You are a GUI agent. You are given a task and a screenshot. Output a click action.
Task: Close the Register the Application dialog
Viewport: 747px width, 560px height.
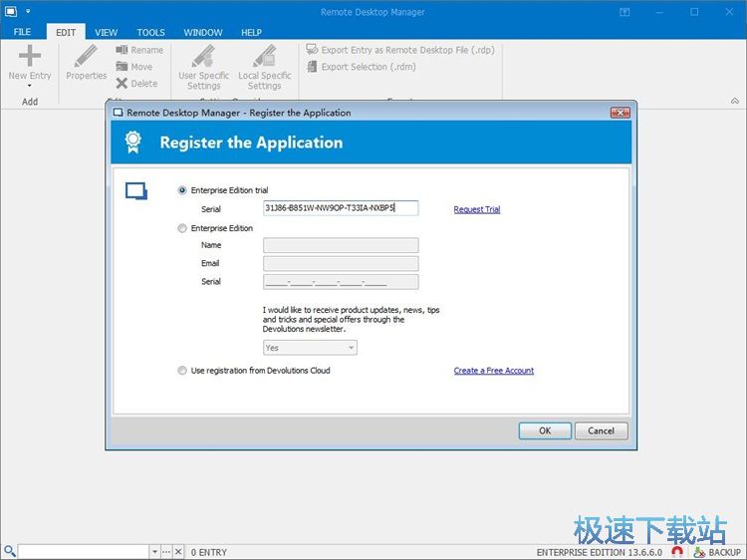point(620,113)
